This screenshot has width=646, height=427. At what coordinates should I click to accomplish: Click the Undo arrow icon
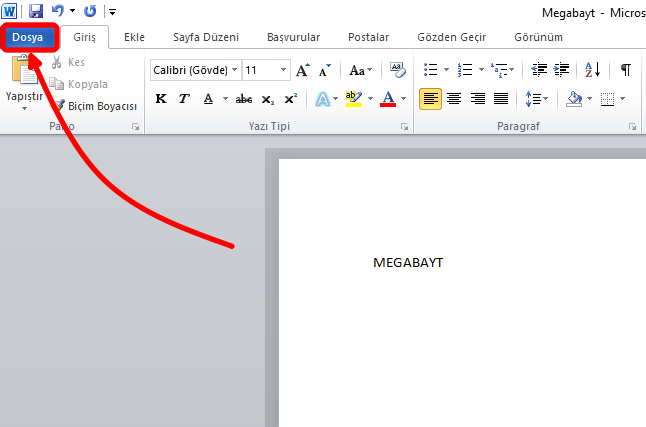[58, 11]
